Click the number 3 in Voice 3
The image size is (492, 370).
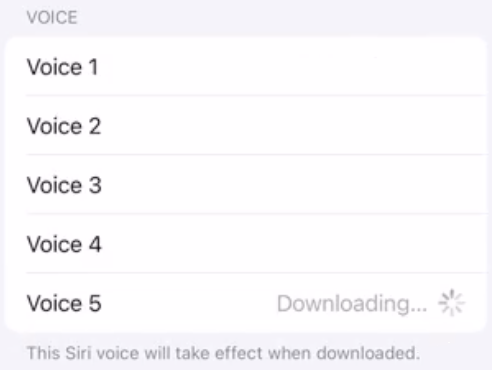[x=95, y=185]
